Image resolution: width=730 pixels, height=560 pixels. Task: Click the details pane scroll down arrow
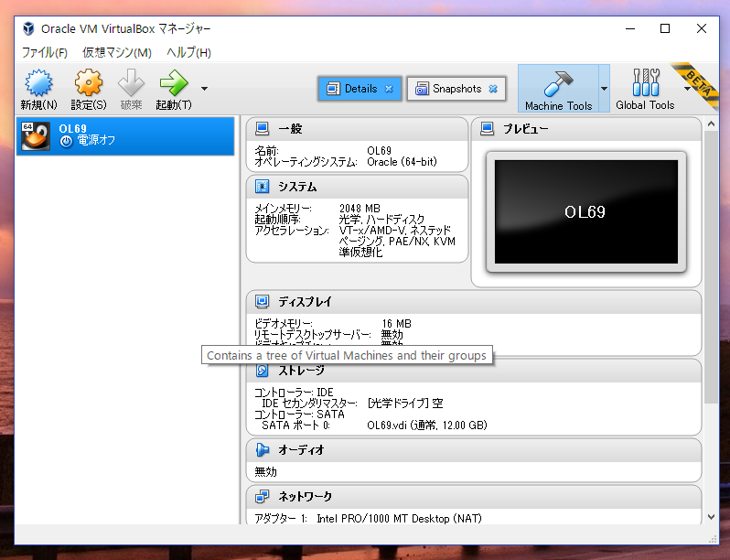tap(711, 517)
